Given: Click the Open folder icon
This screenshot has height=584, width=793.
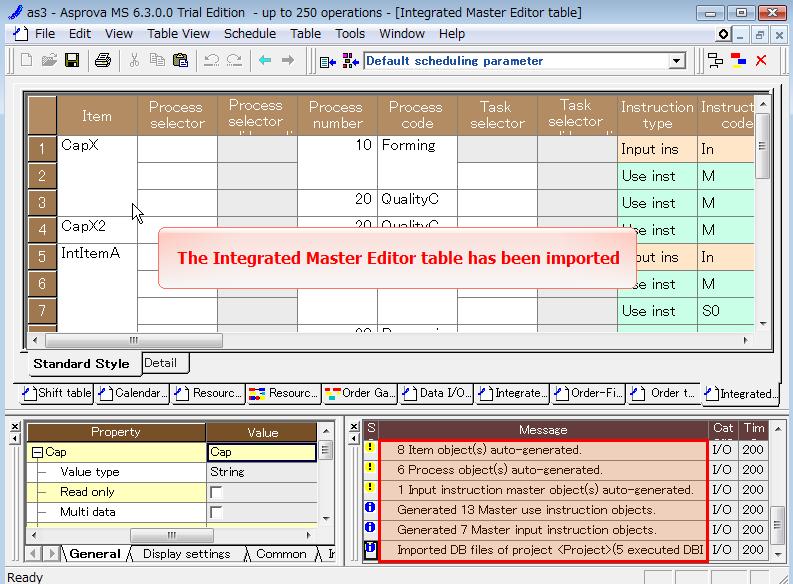Looking at the screenshot, I should click(x=49, y=61).
